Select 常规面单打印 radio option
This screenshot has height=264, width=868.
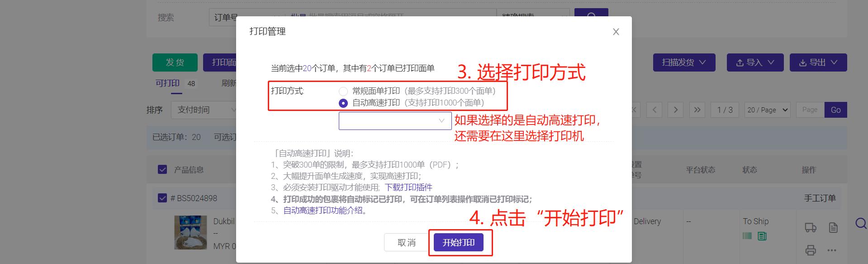point(343,91)
